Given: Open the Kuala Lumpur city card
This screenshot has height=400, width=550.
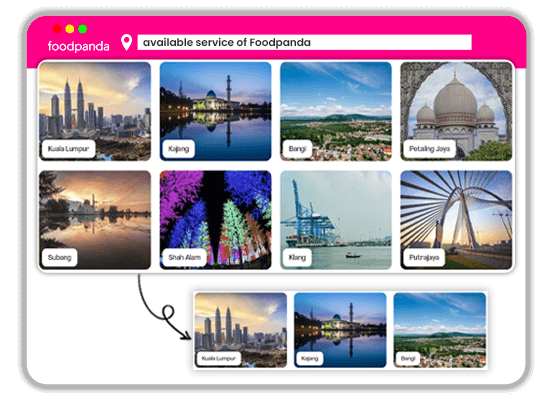Looking at the screenshot, I should coord(95,112).
